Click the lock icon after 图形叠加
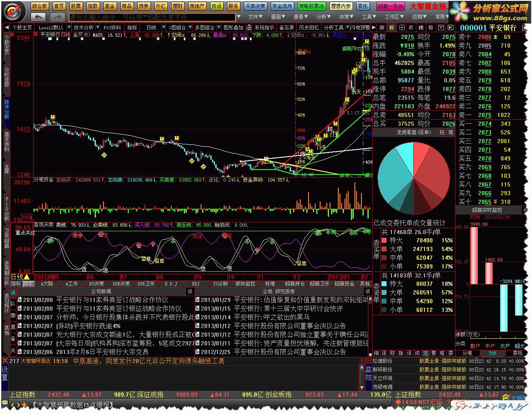Viewport: 532px width, 414px height. (249, 27)
